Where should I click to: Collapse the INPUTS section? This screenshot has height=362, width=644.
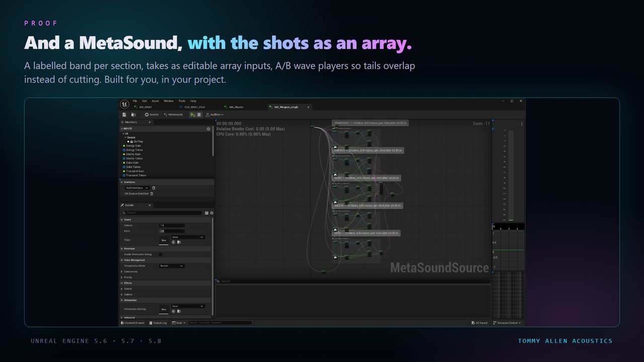pyautogui.click(x=121, y=129)
